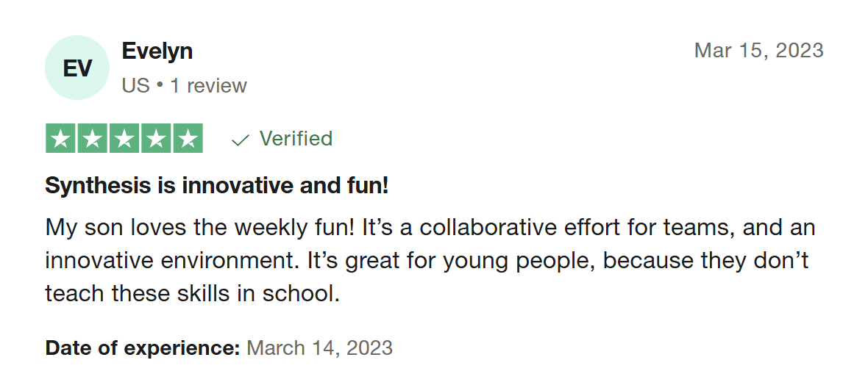
Task: Select the third rating star
Action: [124, 138]
